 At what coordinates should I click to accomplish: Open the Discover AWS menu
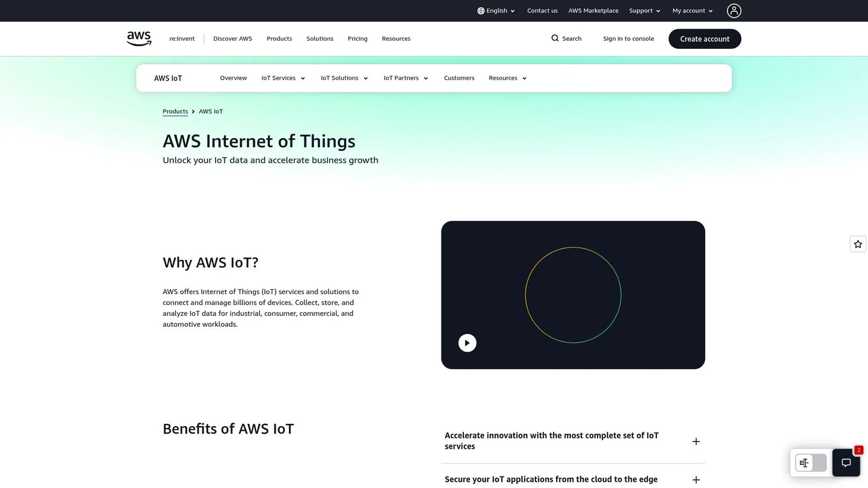233,38
